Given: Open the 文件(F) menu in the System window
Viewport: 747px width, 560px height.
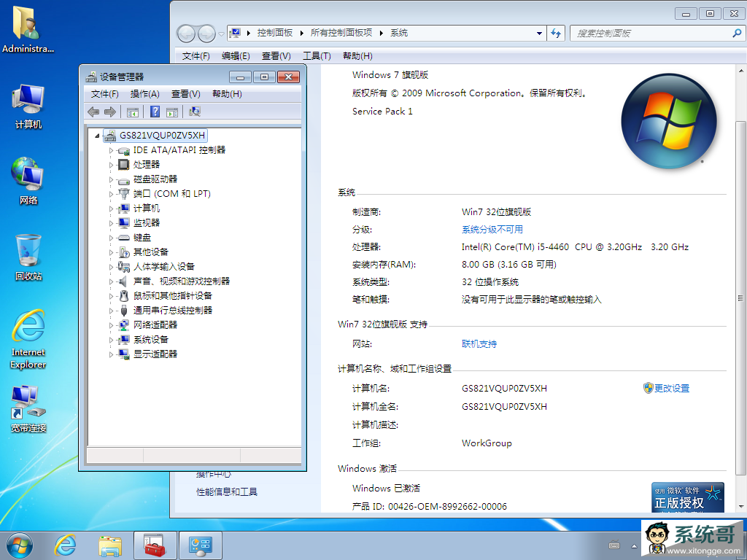Looking at the screenshot, I should tap(196, 56).
